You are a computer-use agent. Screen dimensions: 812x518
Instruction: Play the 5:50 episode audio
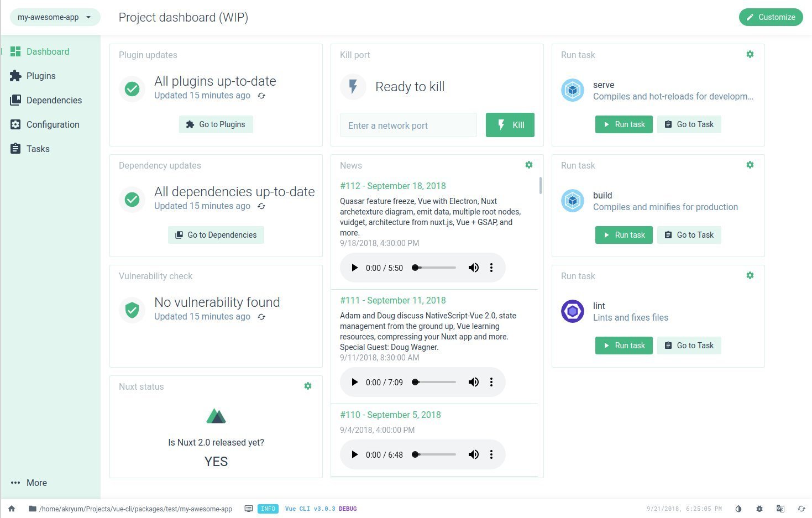pos(355,268)
